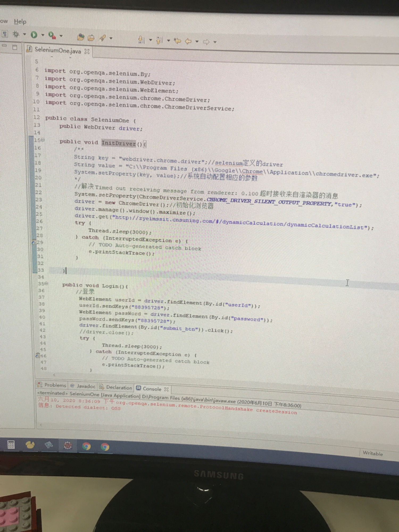Image resolution: width=399 pixels, height=532 pixels.
Task: Click the New Java Package toolbar icon
Action: pyautogui.click(x=80, y=37)
